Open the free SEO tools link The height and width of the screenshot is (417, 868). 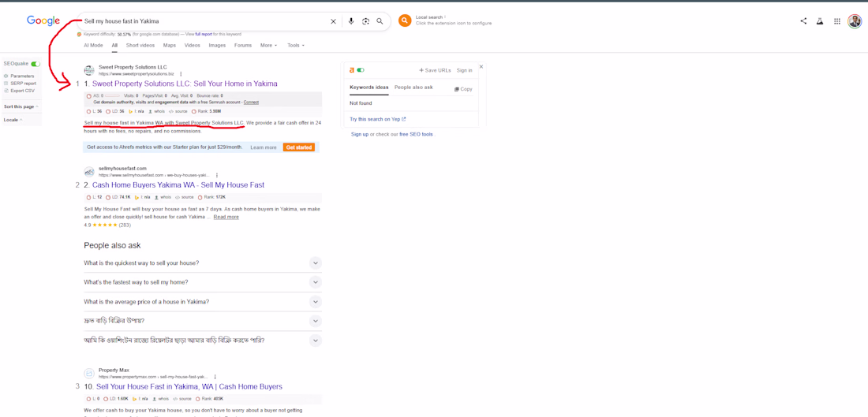click(x=417, y=134)
